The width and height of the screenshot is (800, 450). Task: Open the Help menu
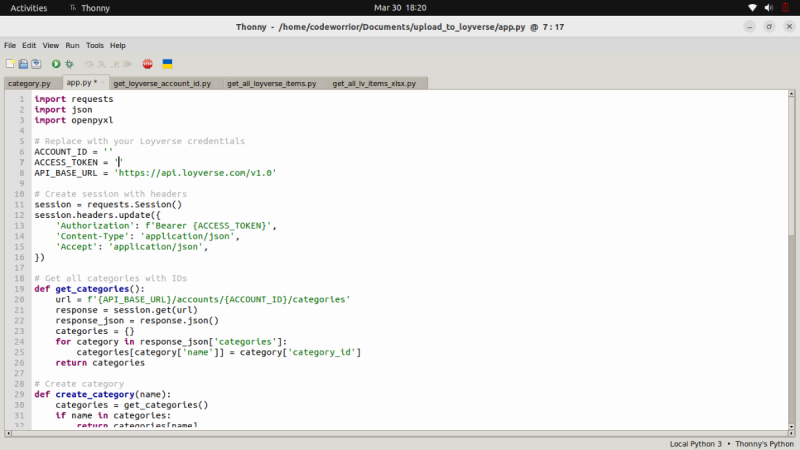[118, 45]
